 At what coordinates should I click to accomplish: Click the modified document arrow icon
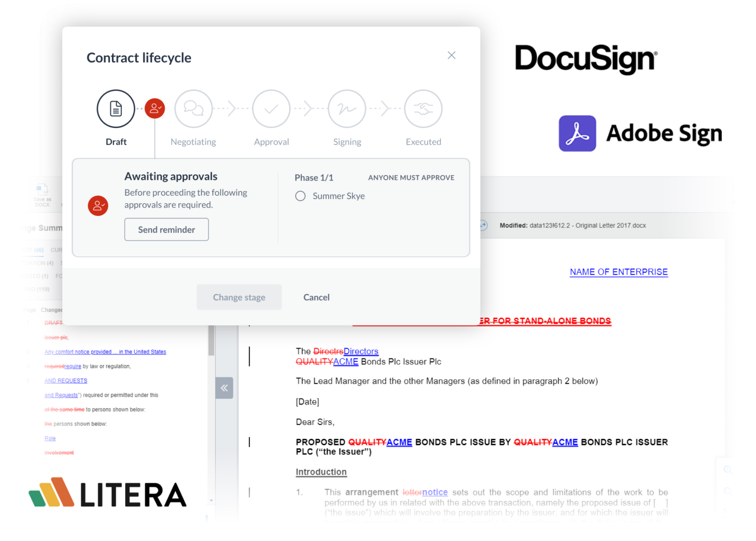[x=484, y=225]
